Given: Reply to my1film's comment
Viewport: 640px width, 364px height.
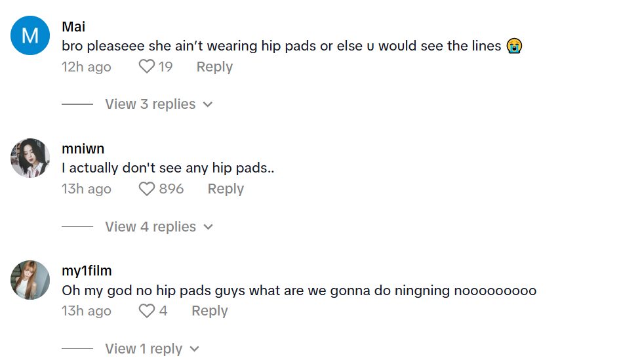Looking at the screenshot, I should coord(209,311).
